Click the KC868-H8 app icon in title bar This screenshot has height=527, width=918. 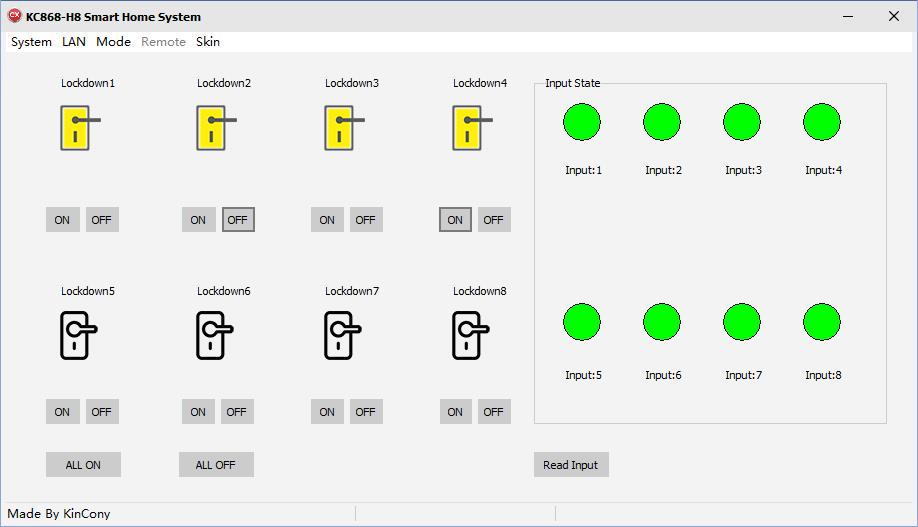point(15,16)
